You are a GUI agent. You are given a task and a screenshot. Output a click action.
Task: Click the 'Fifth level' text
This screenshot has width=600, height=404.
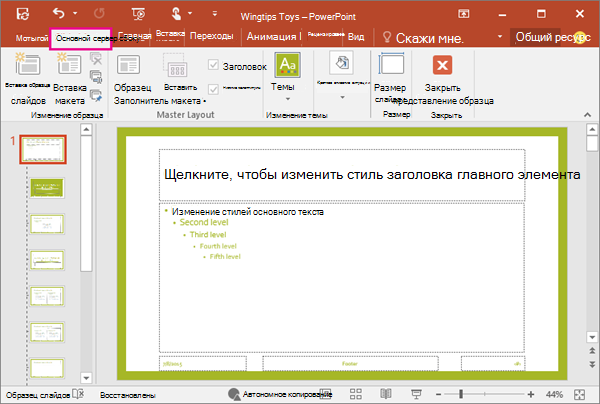(225, 256)
